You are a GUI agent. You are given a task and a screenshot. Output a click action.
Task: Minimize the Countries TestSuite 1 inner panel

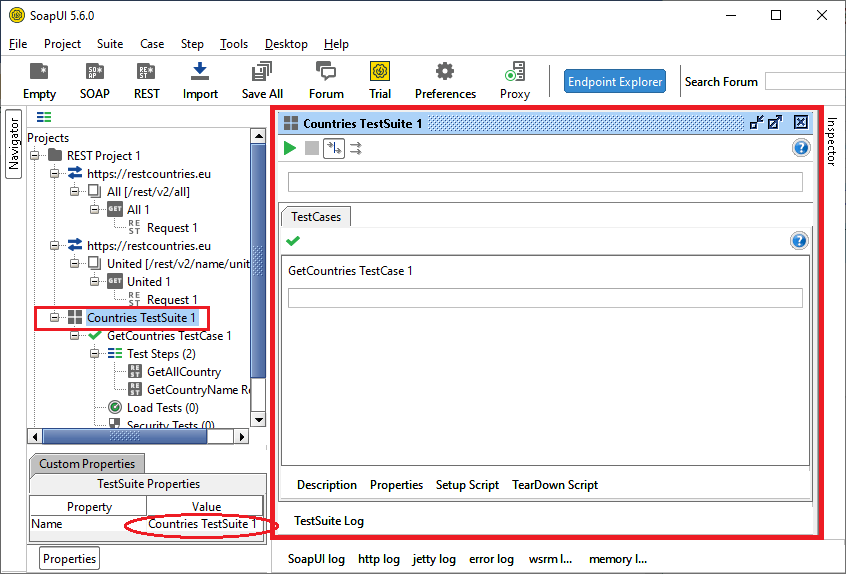point(756,122)
